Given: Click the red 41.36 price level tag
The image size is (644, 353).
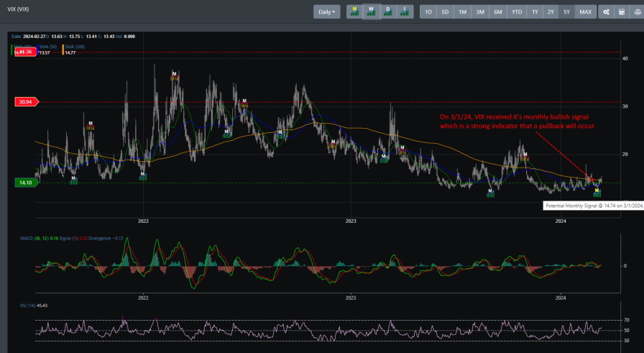Looking at the screenshot, I should pos(25,52).
